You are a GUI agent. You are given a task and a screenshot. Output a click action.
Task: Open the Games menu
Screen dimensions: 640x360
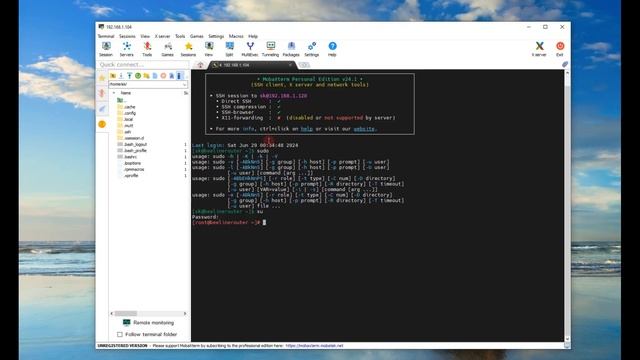[x=196, y=36]
